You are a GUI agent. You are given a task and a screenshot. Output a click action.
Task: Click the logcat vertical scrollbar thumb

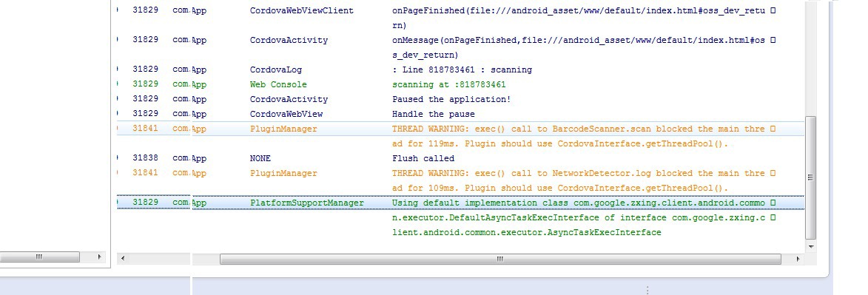(x=810, y=177)
